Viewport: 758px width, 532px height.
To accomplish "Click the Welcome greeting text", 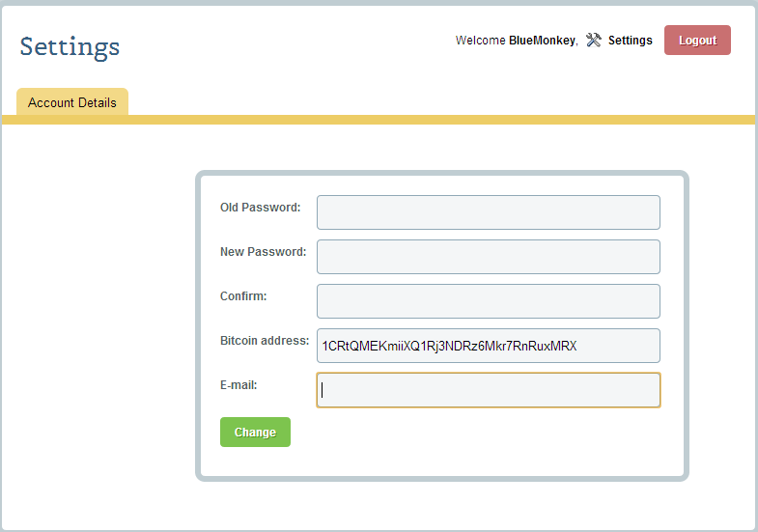I will click(481, 41).
